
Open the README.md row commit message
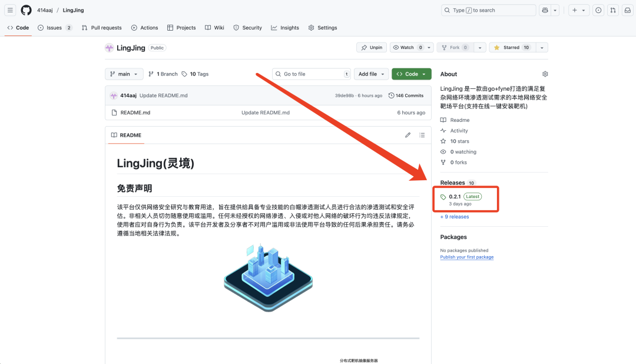coord(266,112)
